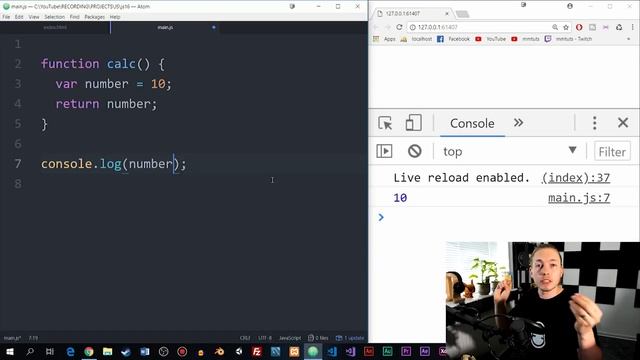The width and height of the screenshot is (640, 360).
Task: Open Task View on the taskbar
Action: point(50,351)
